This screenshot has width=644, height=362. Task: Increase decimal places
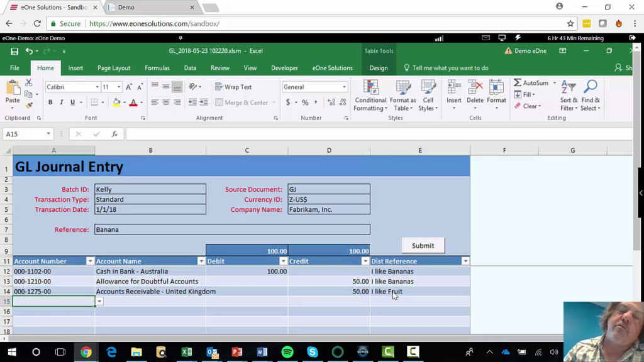(x=331, y=102)
